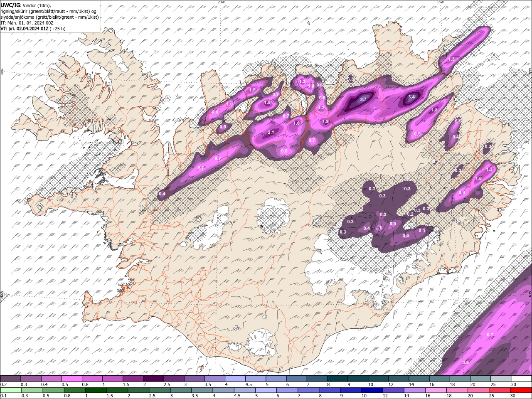Choose the dark blue swatch labeled 10 in bottom row
Screen dimensions: 532x399
(x=372, y=390)
